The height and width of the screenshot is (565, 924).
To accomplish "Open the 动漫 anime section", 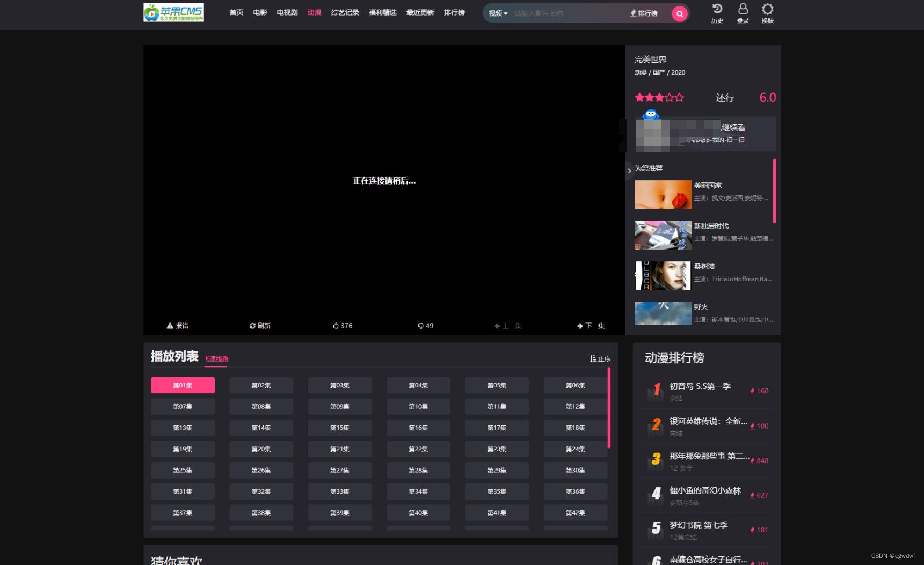I will (314, 12).
